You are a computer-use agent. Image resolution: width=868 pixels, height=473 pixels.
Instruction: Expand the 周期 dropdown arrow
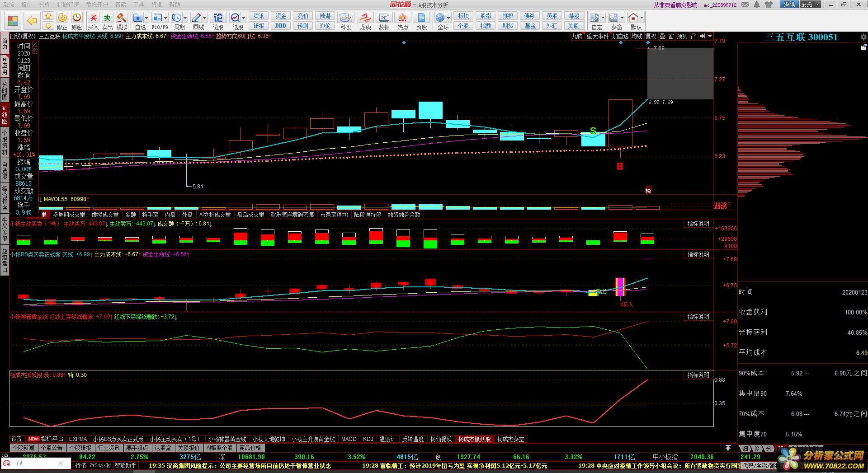tap(185, 18)
